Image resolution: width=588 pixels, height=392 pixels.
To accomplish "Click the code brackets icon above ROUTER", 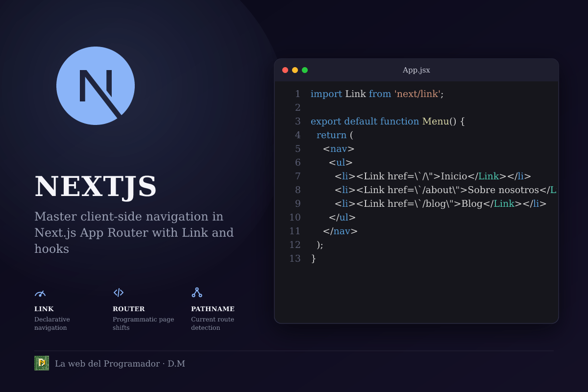I will (119, 293).
